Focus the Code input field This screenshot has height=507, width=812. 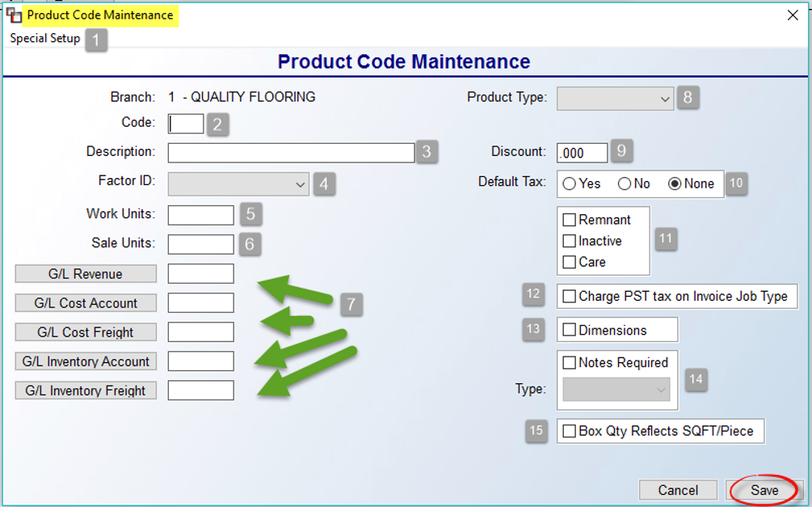coord(186,124)
